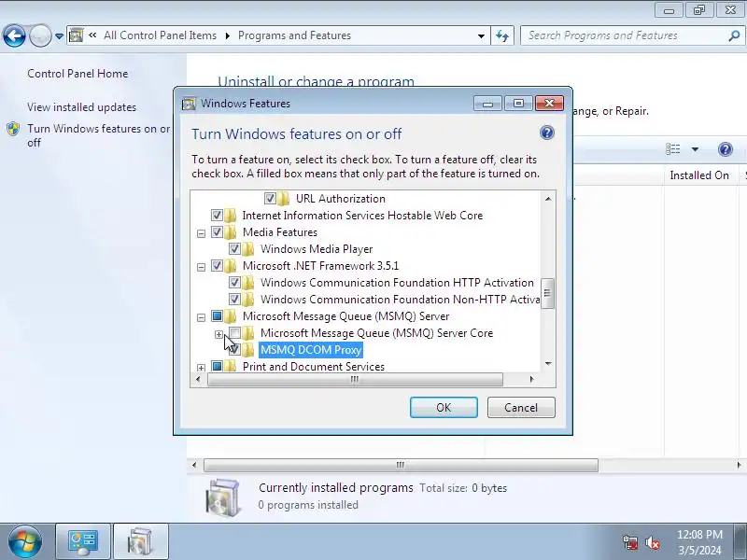Click the shield icon beside Turn Windows features
This screenshot has height=560, width=747.
point(13,130)
